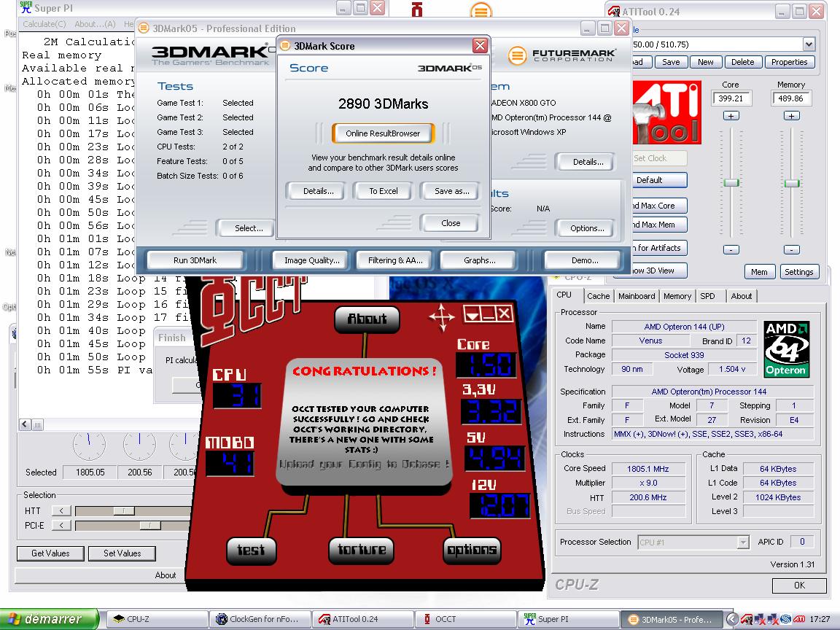Click the OCCT torture button

tap(362, 550)
